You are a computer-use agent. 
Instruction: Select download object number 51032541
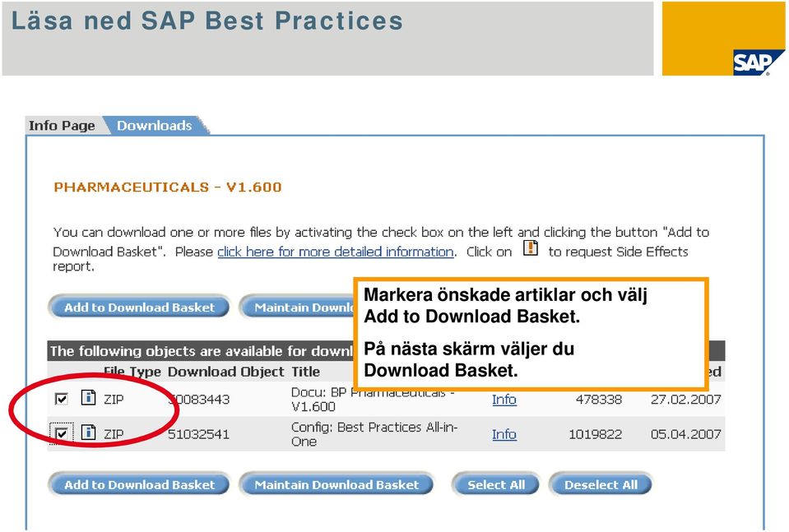point(198,434)
